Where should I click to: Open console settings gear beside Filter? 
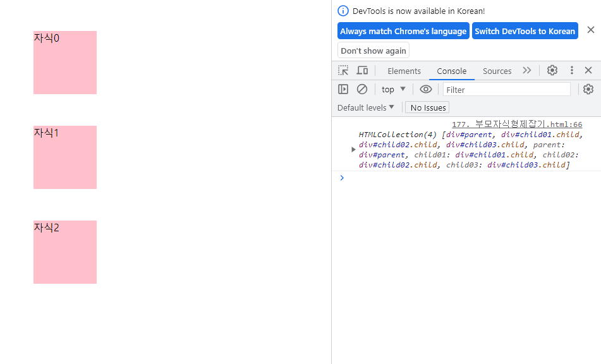[588, 89]
